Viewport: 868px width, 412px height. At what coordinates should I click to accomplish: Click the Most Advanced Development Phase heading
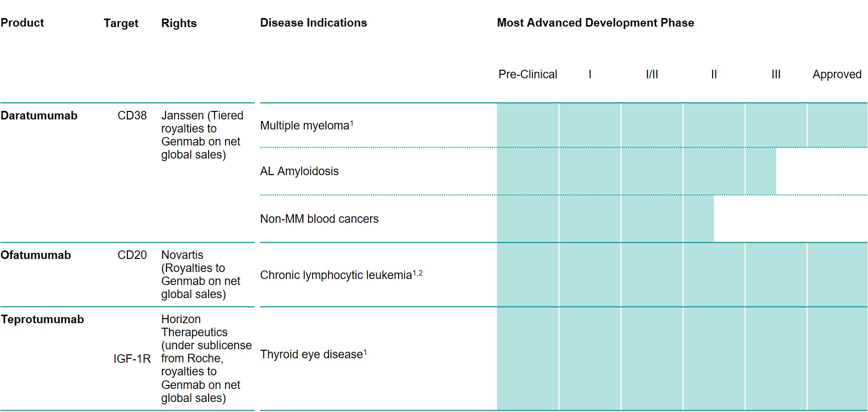coord(595,23)
